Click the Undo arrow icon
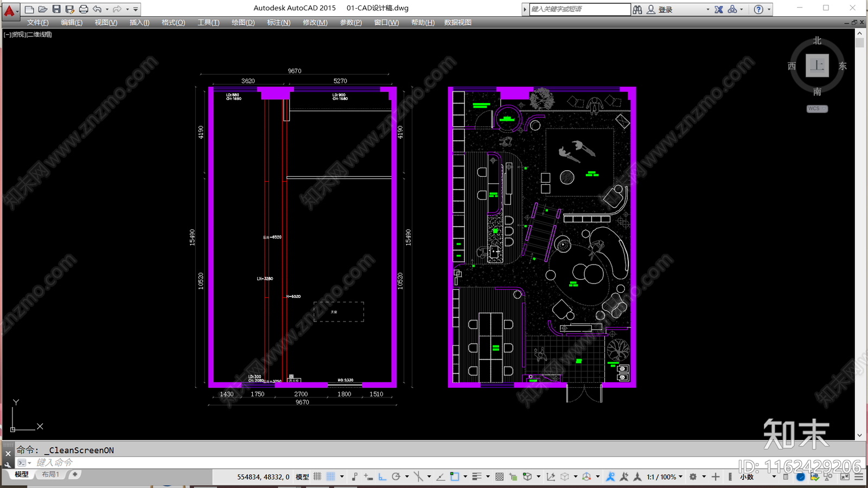868x488 pixels. tap(97, 9)
